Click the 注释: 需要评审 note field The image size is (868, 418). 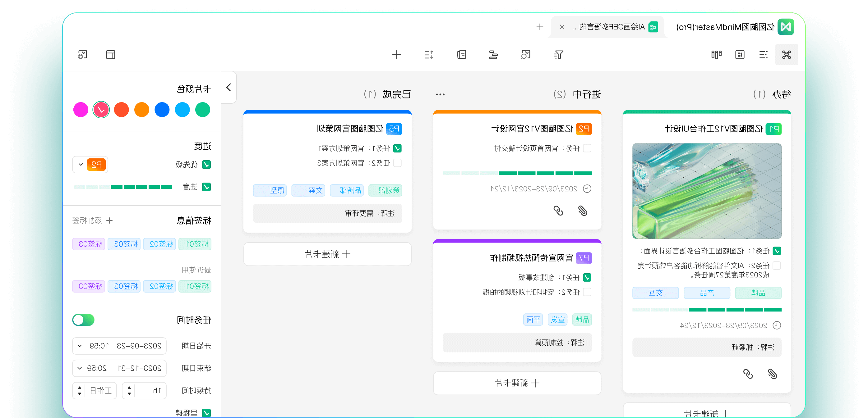[328, 213]
